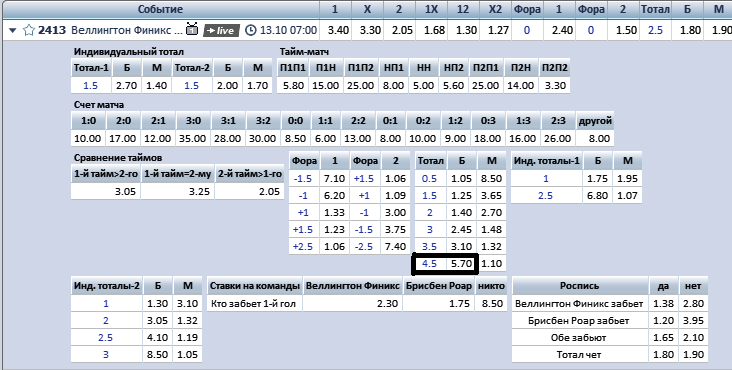The image size is (732, 370).
Task: Collapse the event 2413 details triangle
Action: pyautogui.click(x=13, y=31)
